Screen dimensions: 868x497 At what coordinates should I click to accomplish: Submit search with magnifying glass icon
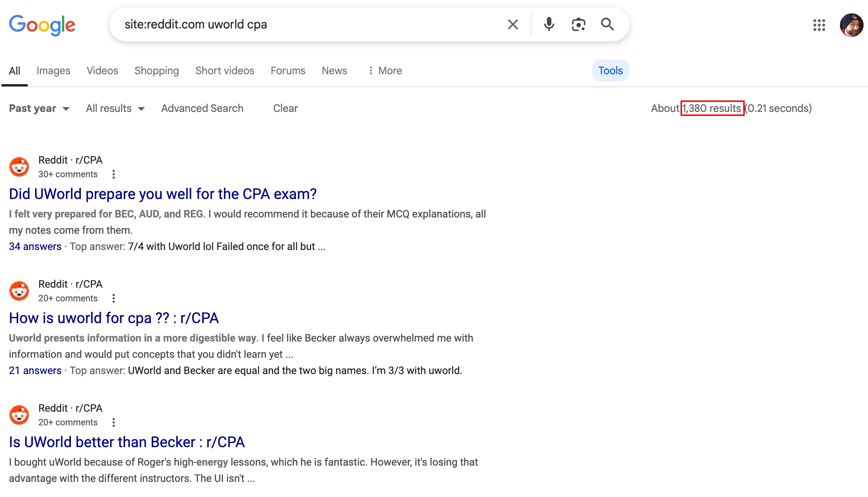607,24
